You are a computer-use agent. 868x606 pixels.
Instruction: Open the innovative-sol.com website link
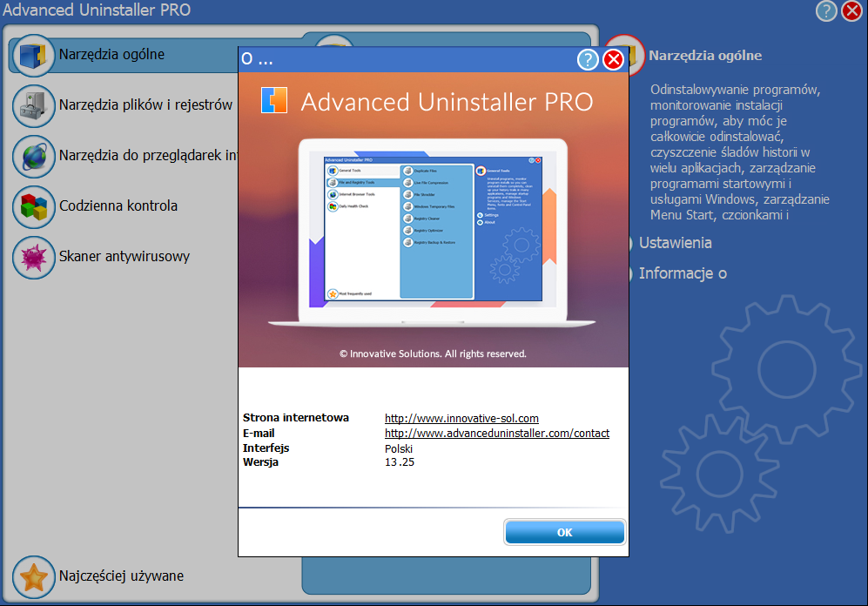[461, 419]
